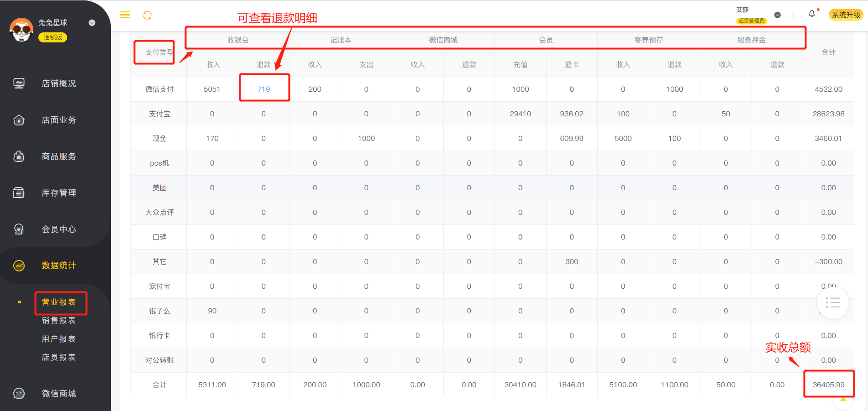
Task: Click the 29410 支付宝 recharge value
Action: coord(520,114)
